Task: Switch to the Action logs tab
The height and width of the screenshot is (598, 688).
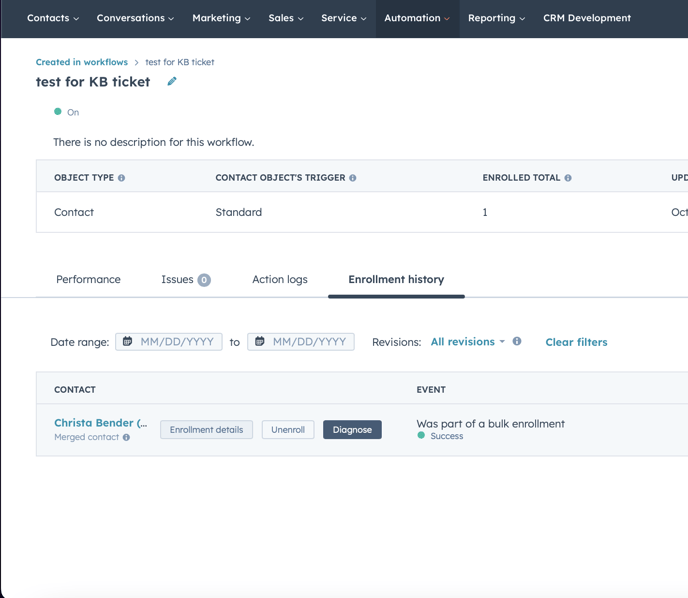Action: coord(280,280)
